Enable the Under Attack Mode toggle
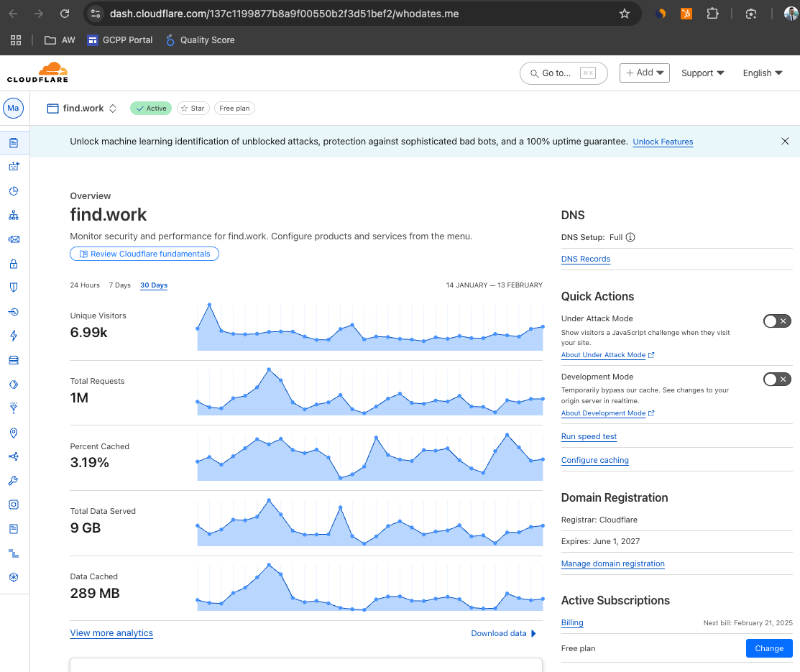This screenshot has width=800, height=672. tap(777, 321)
